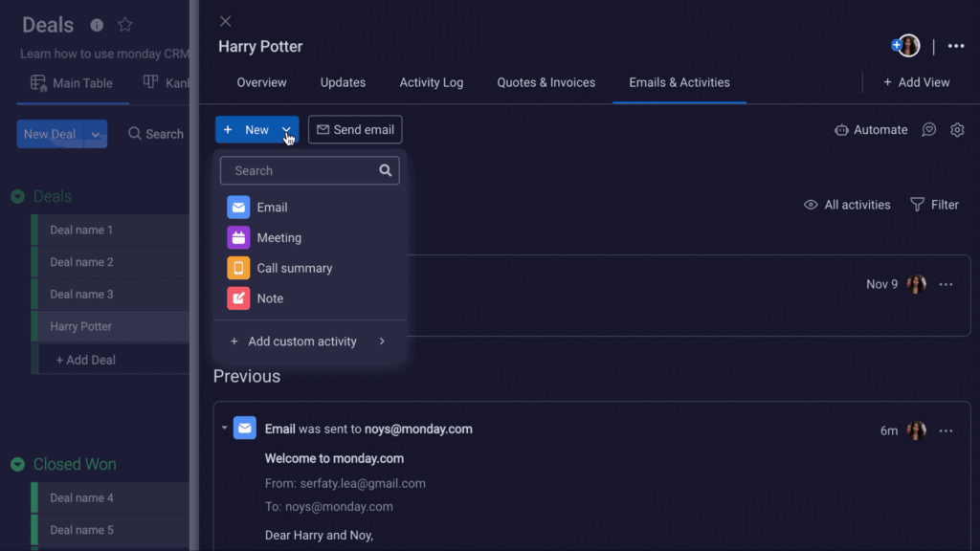Click the Learn how to use monday CRM link
Screen dimensions: 980x551
pos(104,54)
